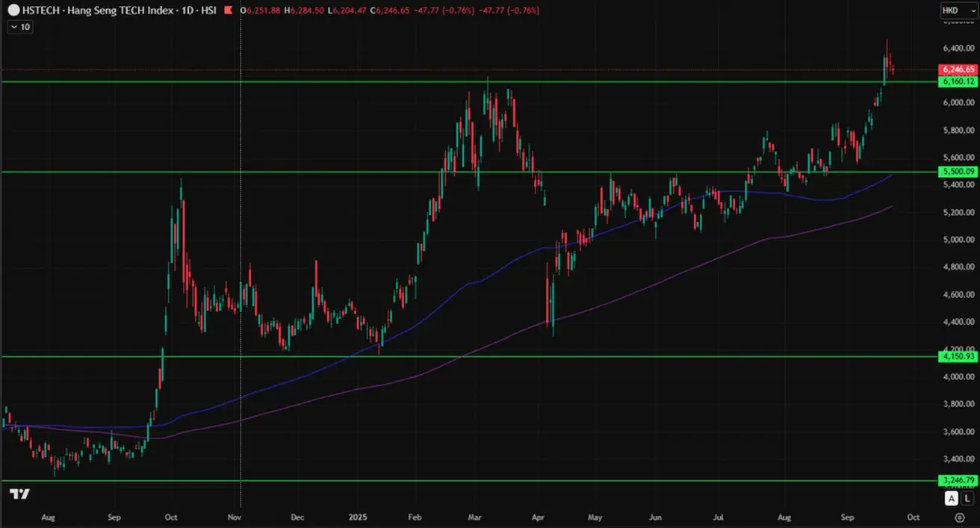Click the 2025 label on time axis

[357, 517]
